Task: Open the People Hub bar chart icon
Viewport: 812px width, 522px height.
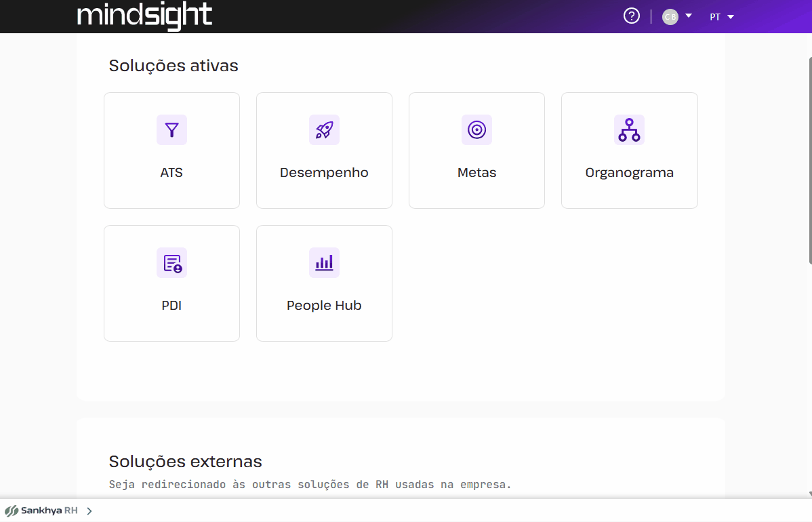Action: coord(324,262)
